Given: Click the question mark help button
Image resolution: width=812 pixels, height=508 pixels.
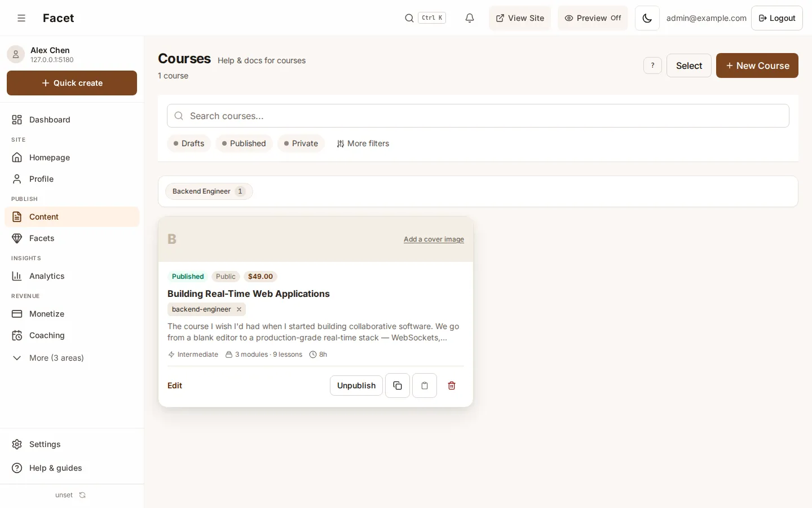Looking at the screenshot, I should click(x=652, y=65).
